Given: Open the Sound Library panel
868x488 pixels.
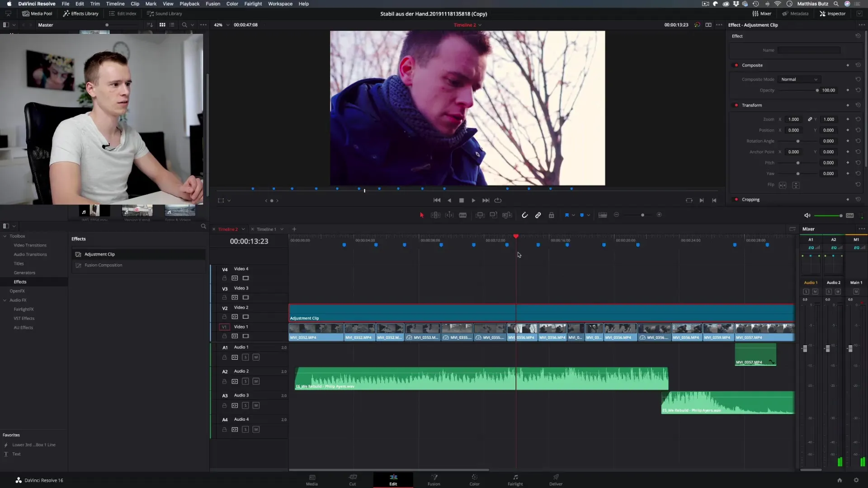Looking at the screenshot, I should click(x=164, y=14).
